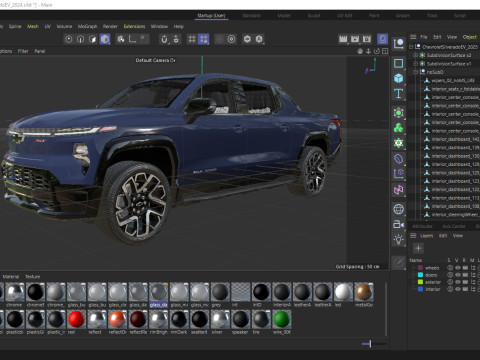Toggle visibility eye for wheels layer
The image size is (480, 360).
point(458,268)
